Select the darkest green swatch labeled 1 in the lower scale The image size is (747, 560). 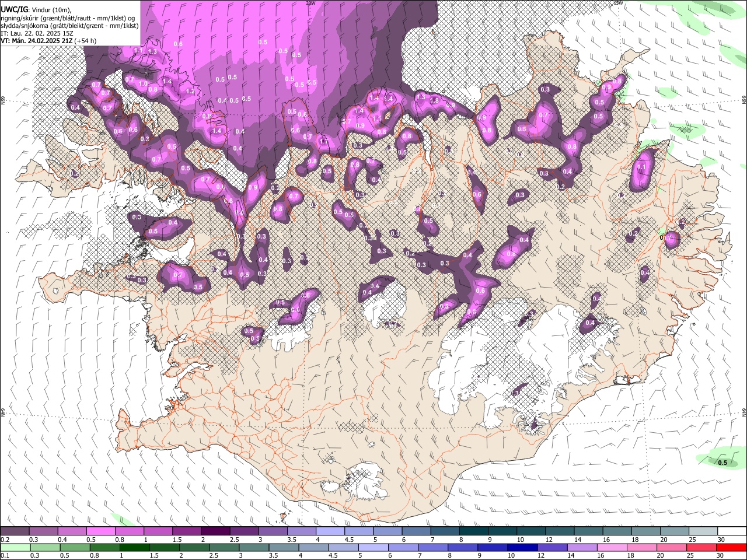click(135, 547)
